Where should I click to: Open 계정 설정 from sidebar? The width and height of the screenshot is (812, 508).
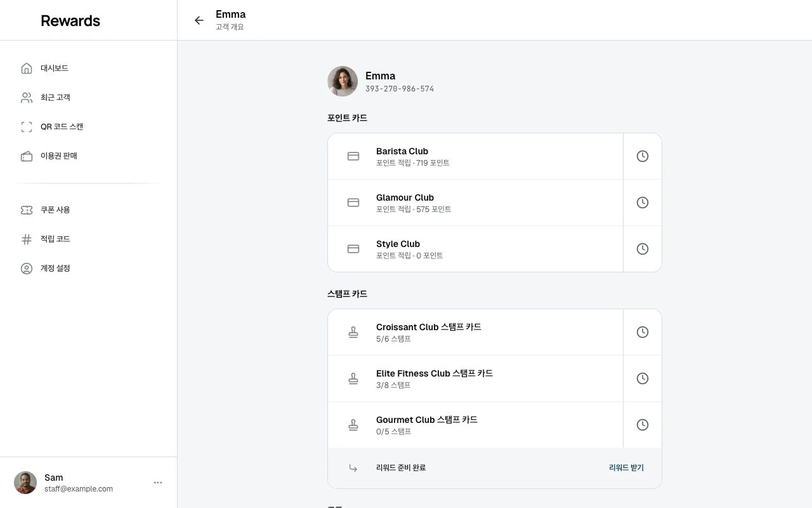89,268
